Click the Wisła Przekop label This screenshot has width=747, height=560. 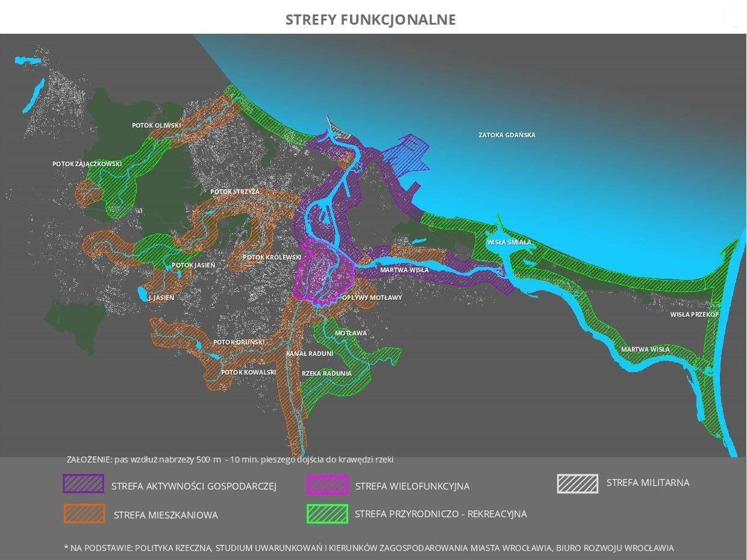pos(695,314)
